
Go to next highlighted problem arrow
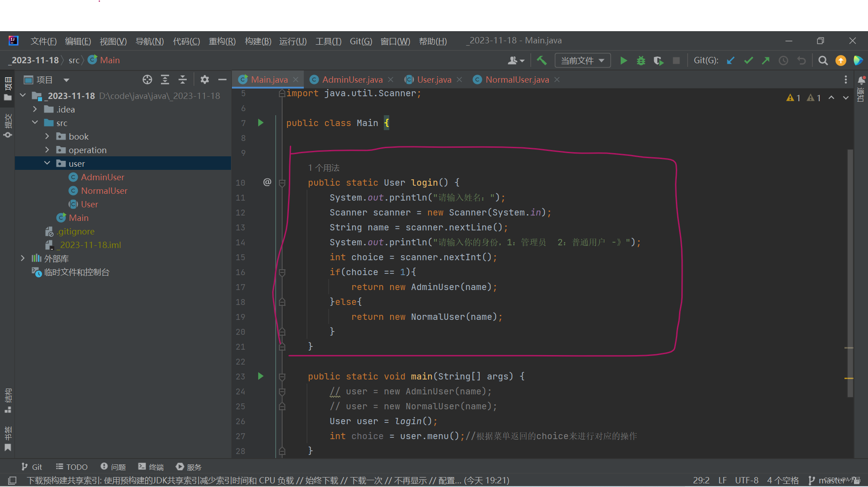point(846,98)
